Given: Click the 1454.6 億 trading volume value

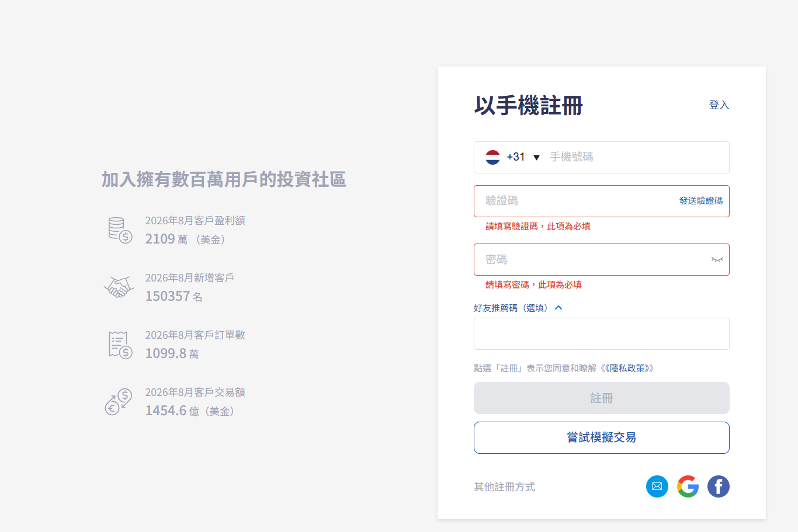Looking at the screenshot, I should pos(172,411).
